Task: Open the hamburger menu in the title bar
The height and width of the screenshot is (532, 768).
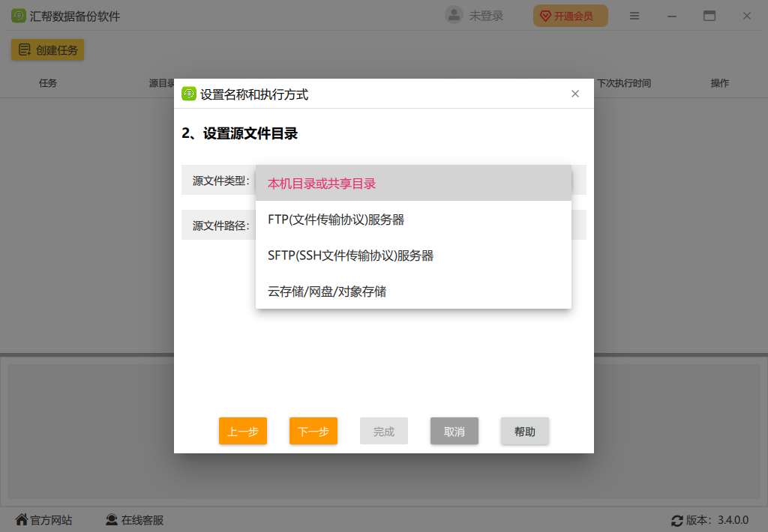Action: click(x=634, y=15)
